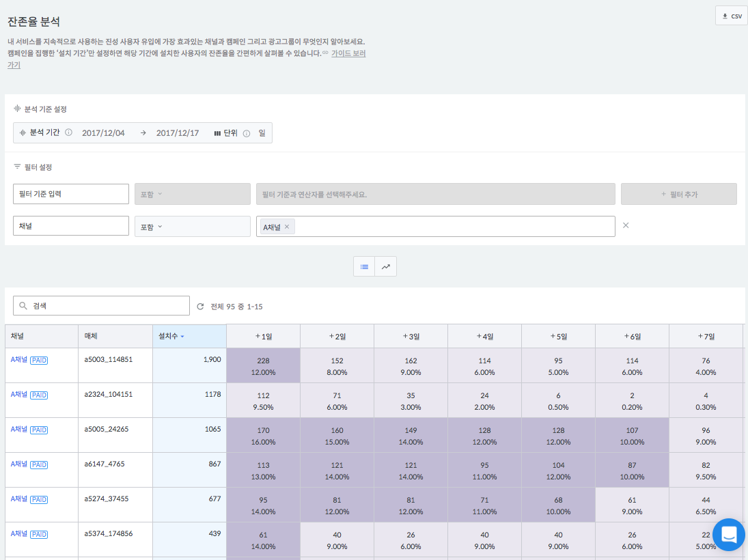Click the 채널 filter criterion field

click(71, 225)
